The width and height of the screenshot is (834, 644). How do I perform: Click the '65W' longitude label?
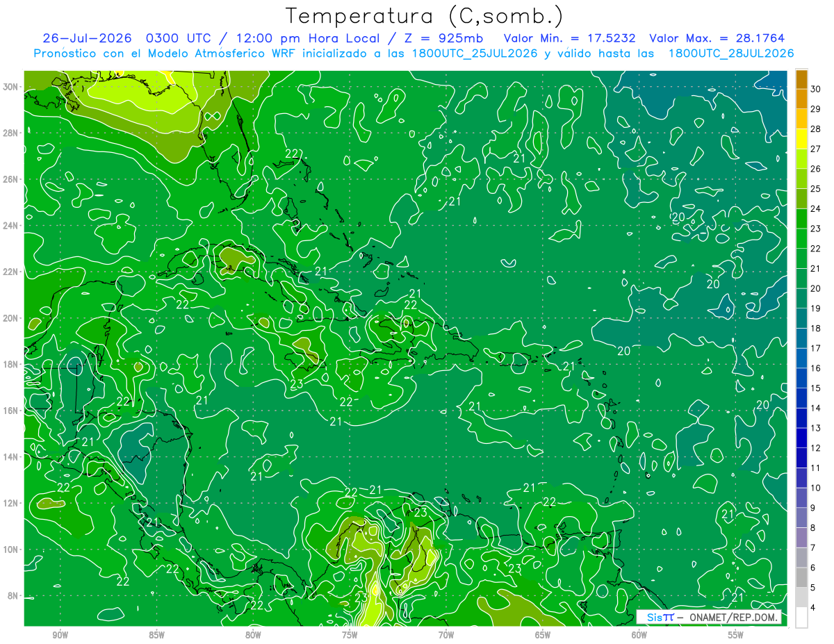pos(543,635)
